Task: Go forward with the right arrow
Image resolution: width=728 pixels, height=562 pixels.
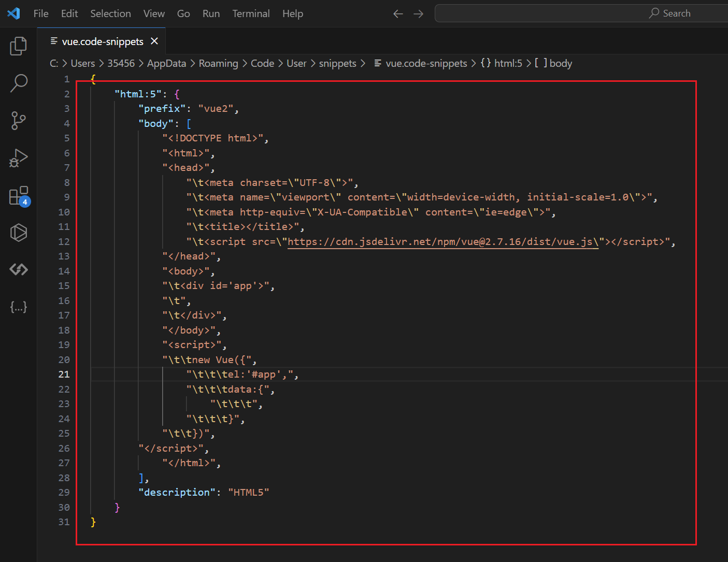Action: click(x=419, y=14)
